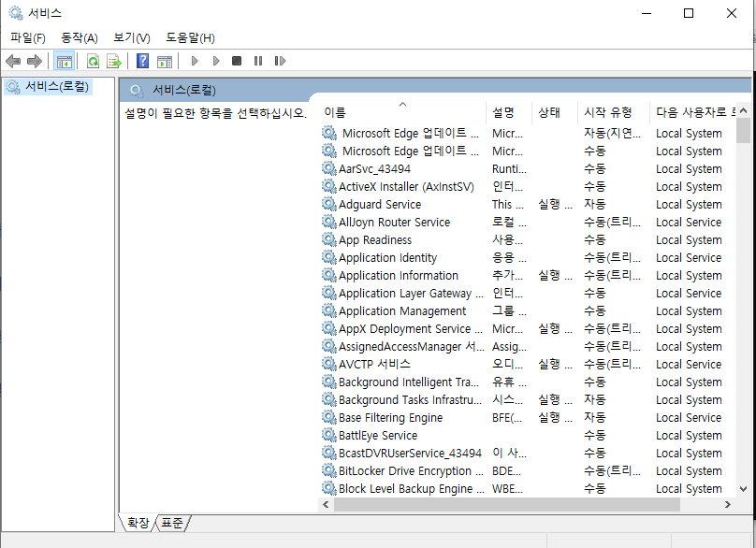Select the Microsoft Edge 업데이트 row with 자동(지연) startup
Screen dimensions: 756x548
[x=528, y=133]
